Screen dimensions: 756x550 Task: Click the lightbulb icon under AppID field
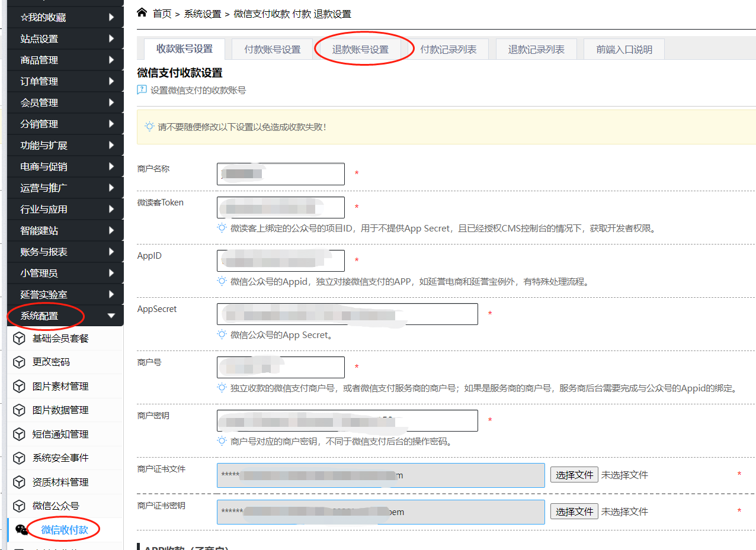point(222,281)
